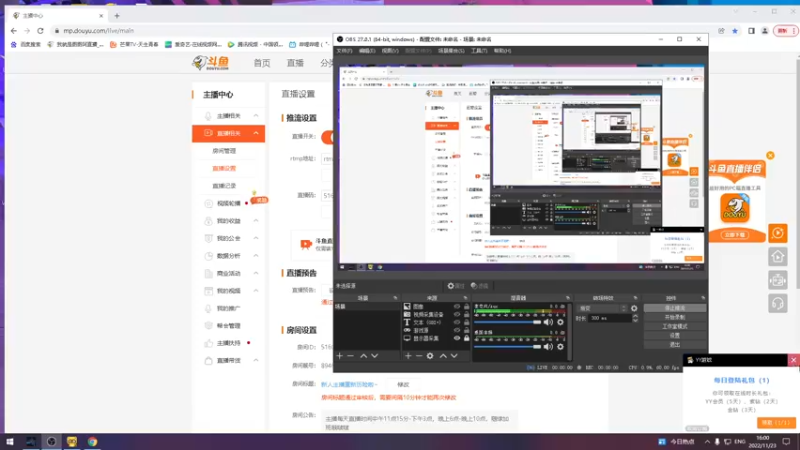Screen dimensions: 800x450
Task: Toggle visibility of the text (GDI+) source
Action: click(x=457, y=322)
